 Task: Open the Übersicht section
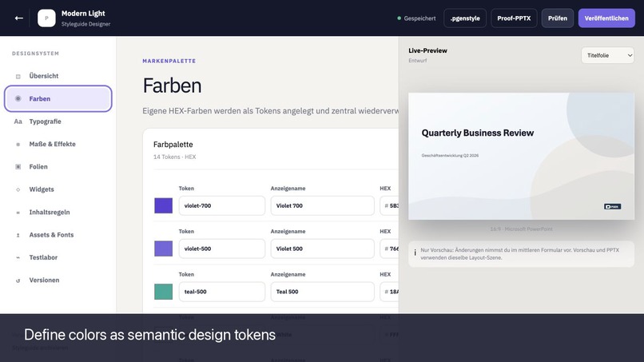58,76
